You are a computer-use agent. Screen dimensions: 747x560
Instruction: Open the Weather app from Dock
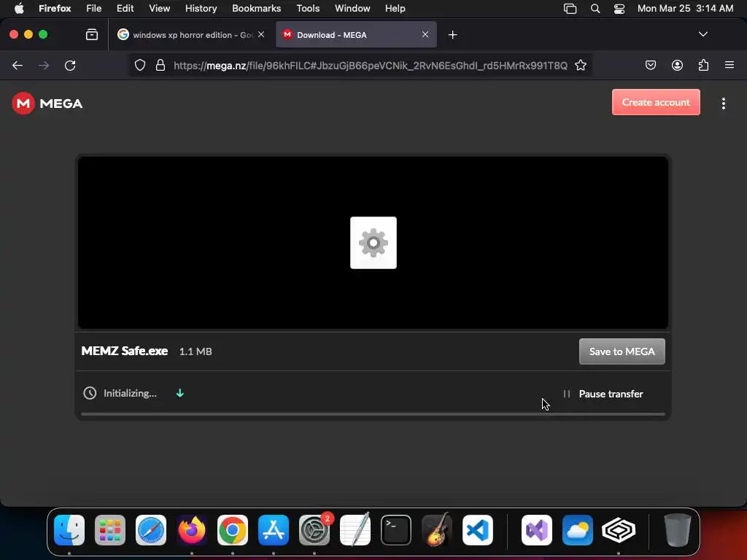point(578,529)
